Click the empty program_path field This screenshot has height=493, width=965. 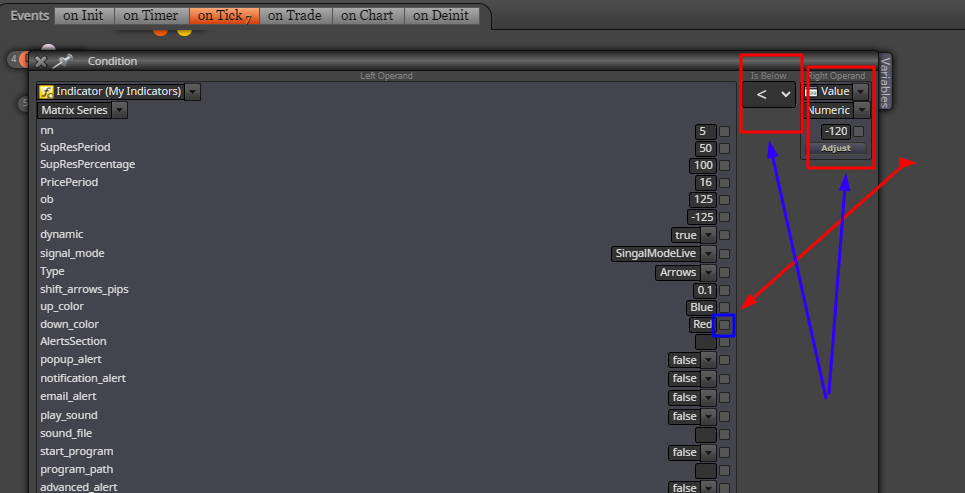pyautogui.click(x=705, y=471)
